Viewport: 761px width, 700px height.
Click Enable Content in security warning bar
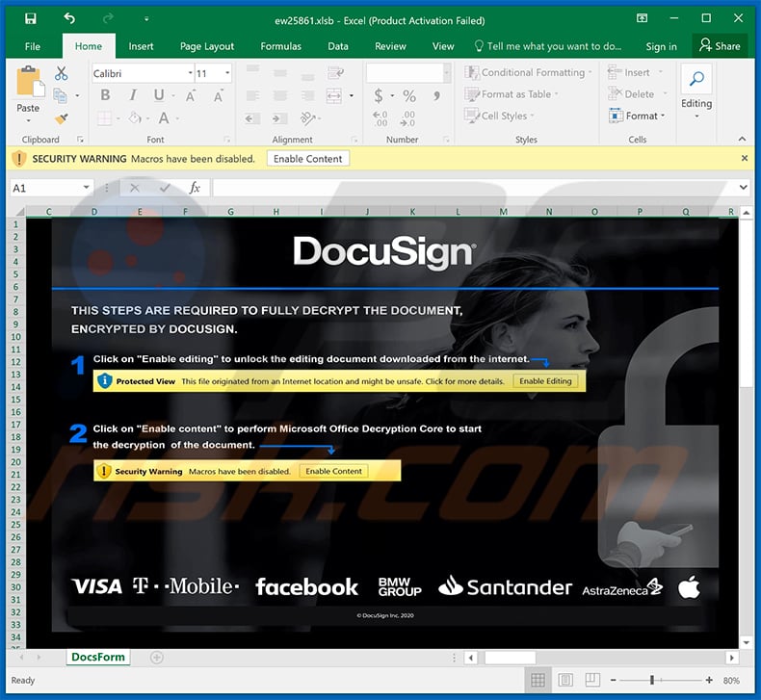tap(307, 159)
